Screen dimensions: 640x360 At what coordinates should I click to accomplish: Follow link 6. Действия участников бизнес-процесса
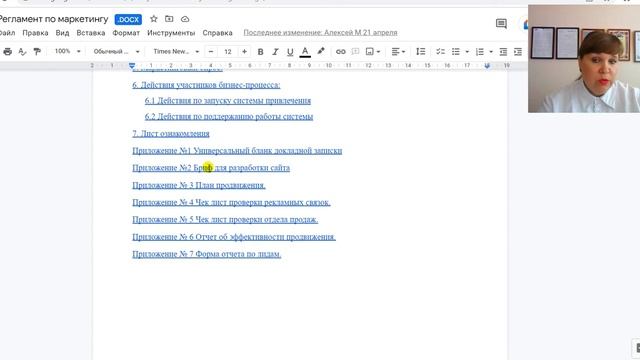[x=206, y=85]
